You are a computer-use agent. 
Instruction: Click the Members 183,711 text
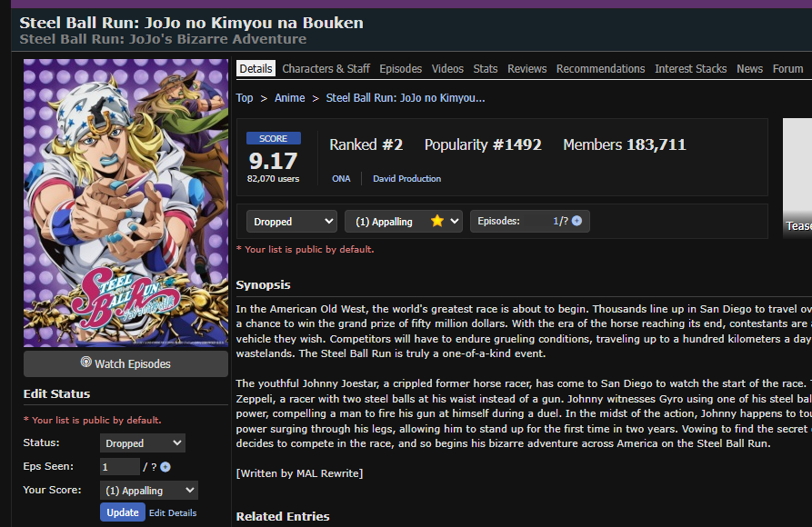625,144
